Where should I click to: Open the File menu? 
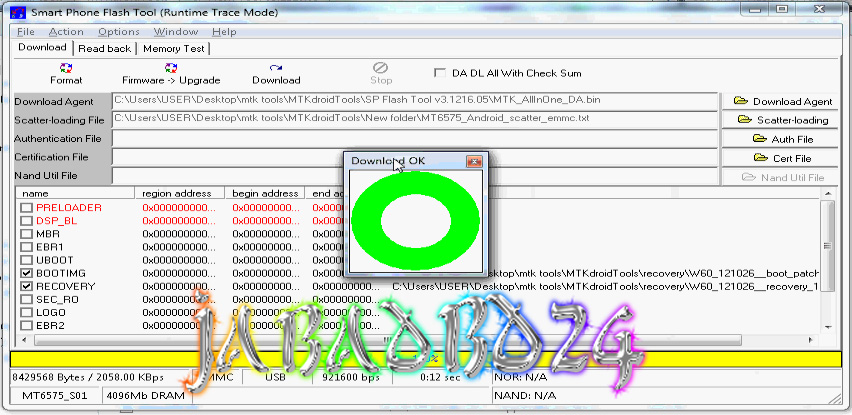coord(26,32)
